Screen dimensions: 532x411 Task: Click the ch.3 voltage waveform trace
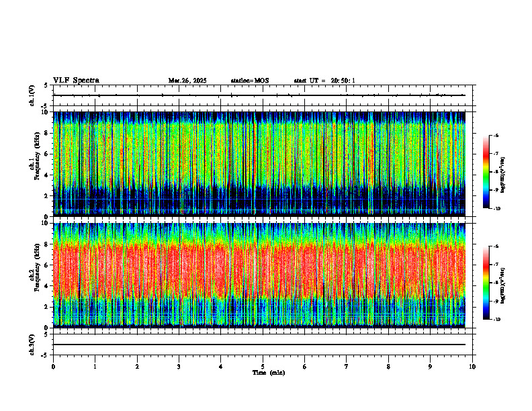coord(259,345)
